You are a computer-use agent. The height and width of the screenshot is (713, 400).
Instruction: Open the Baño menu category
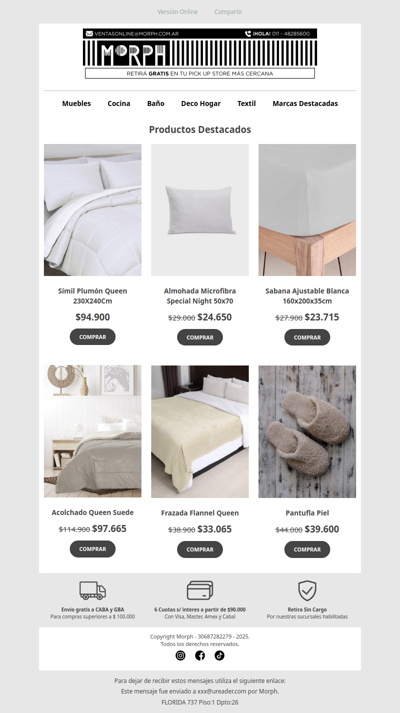[x=155, y=103]
